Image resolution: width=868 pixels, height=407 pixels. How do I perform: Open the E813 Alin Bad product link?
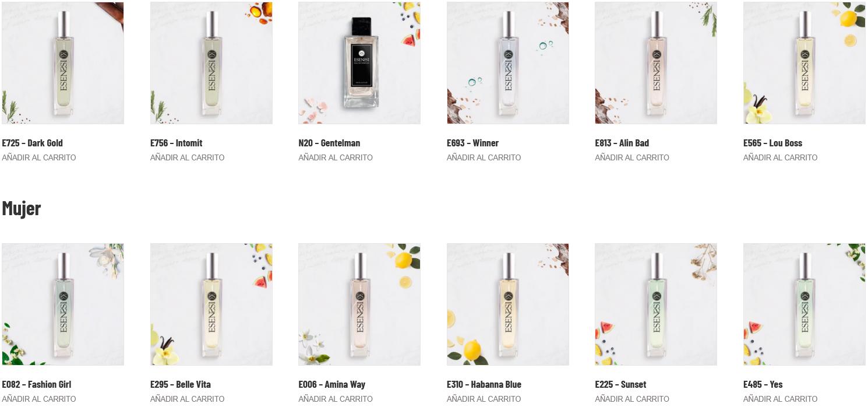pyautogui.click(x=622, y=143)
